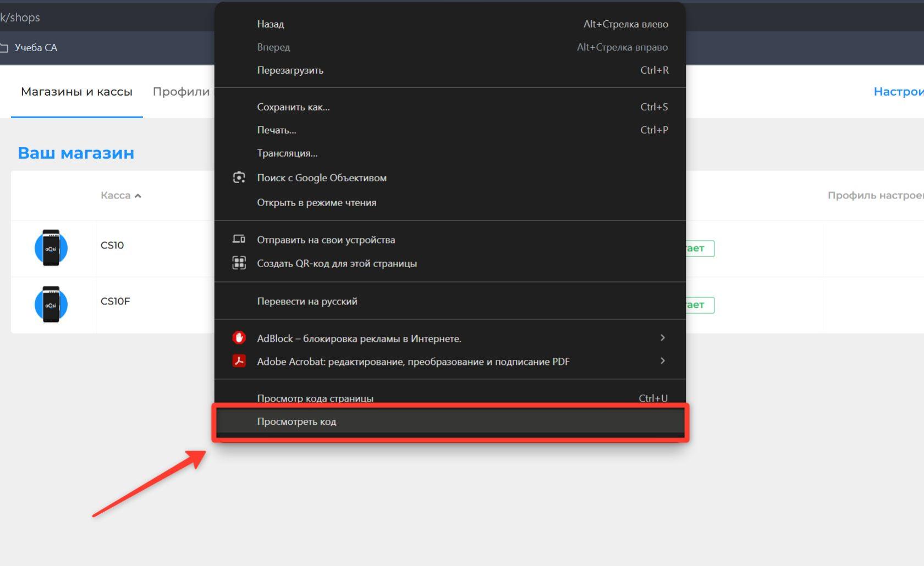Choose Перевести на русский option
Image resolution: width=924 pixels, height=566 pixels.
(x=307, y=301)
